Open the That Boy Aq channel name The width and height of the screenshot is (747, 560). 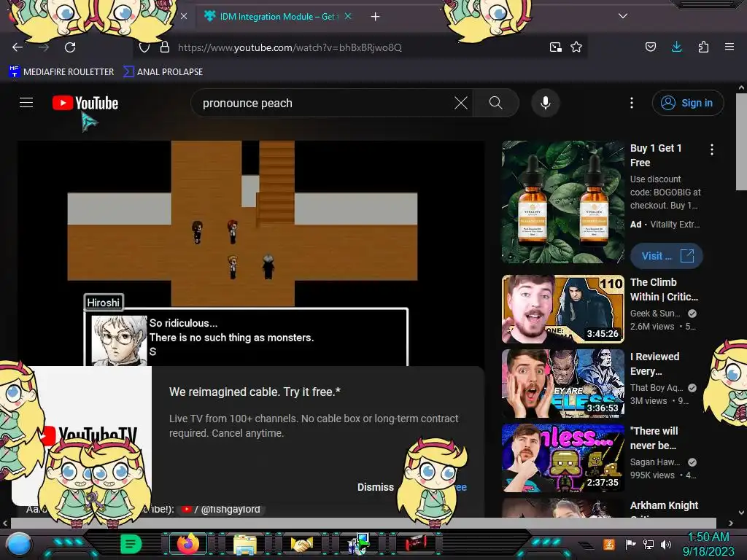coord(657,388)
